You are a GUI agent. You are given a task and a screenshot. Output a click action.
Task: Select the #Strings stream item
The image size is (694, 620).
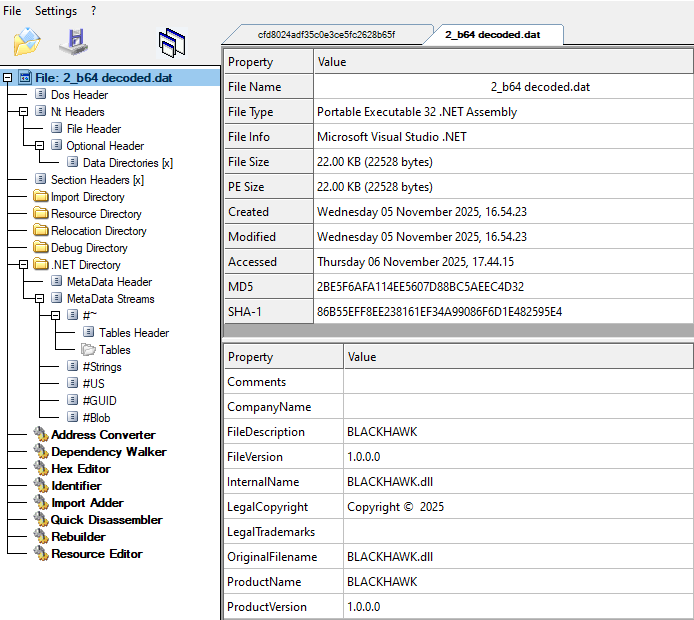[x=101, y=367]
